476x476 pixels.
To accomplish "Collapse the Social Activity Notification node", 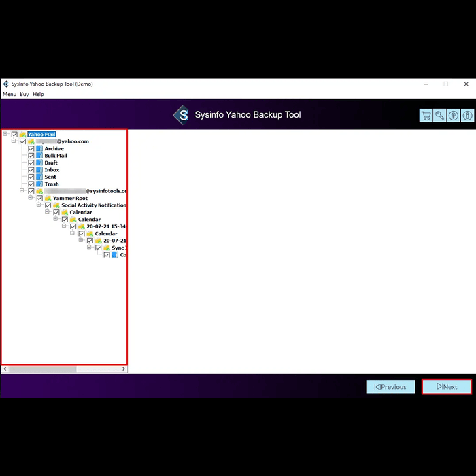I will click(x=39, y=205).
